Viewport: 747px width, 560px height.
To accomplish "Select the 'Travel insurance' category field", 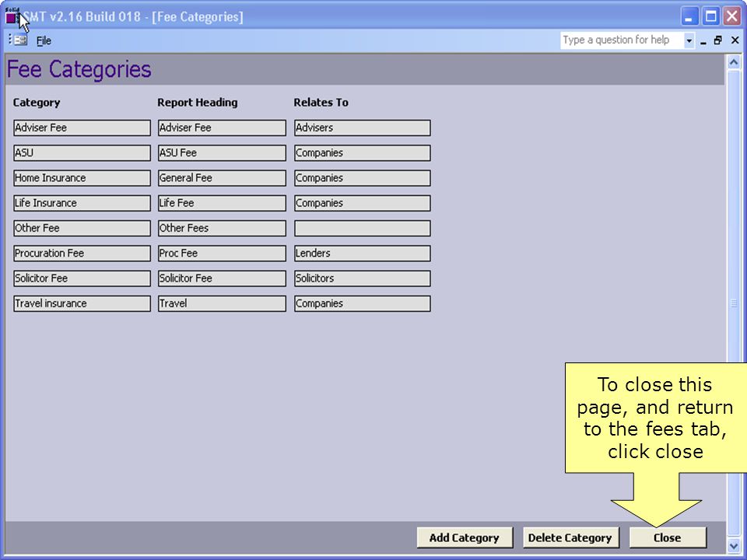I will point(82,303).
